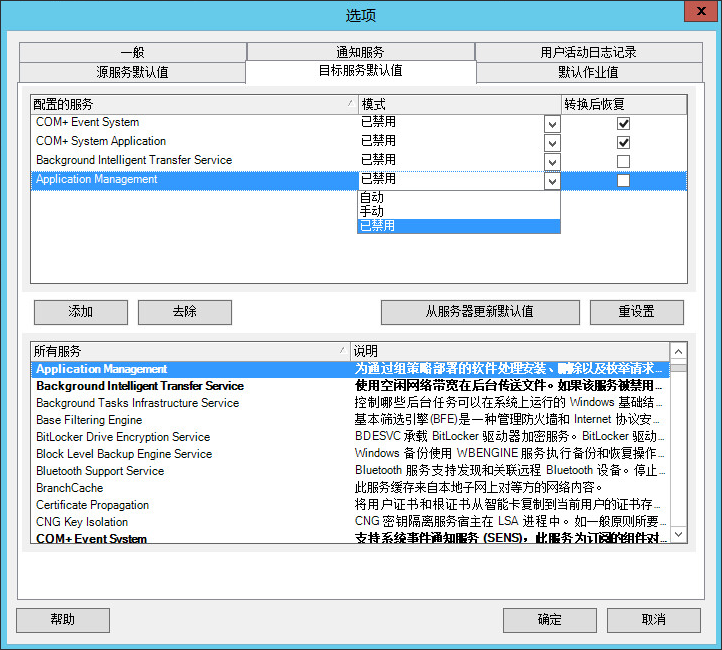Toggle 转换后恢复 checkbox for COM+ Event System
The image size is (722, 650).
click(623, 123)
